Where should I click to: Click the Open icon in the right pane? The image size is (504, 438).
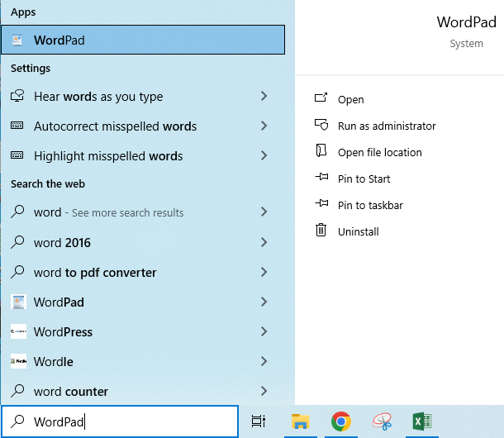(321, 98)
